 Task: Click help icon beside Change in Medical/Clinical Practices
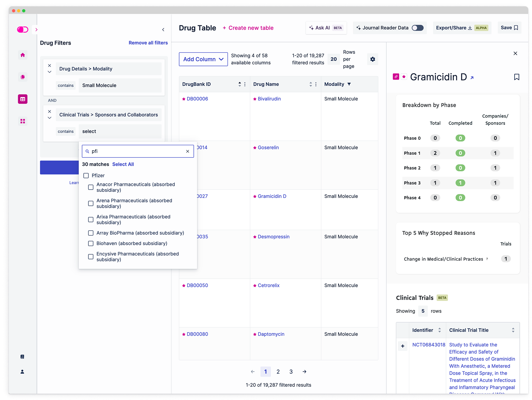[x=487, y=259]
